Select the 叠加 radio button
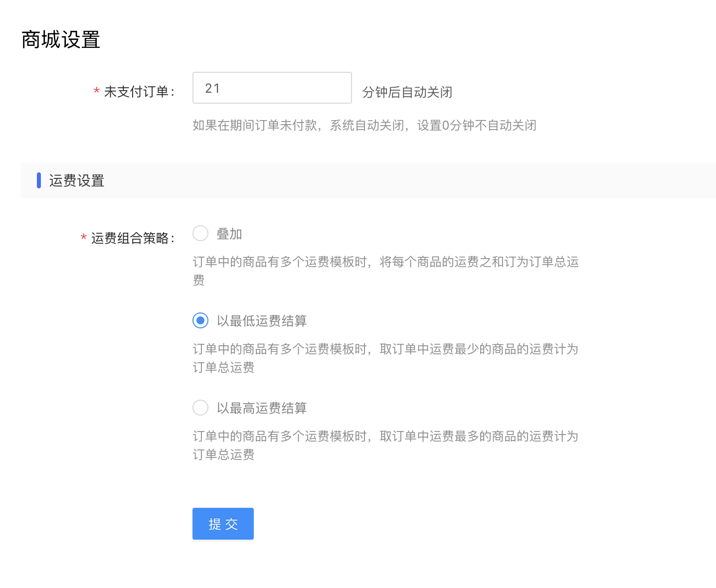The height and width of the screenshot is (588, 716). point(200,233)
